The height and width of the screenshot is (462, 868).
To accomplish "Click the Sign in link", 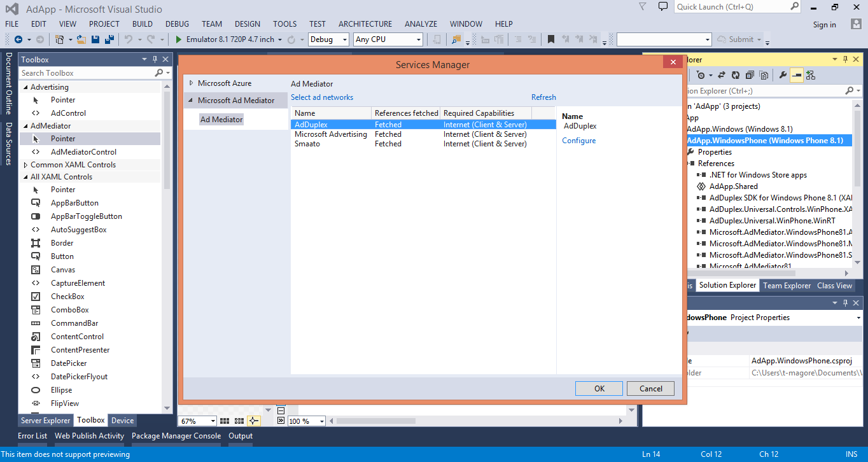I will point(825,25).
